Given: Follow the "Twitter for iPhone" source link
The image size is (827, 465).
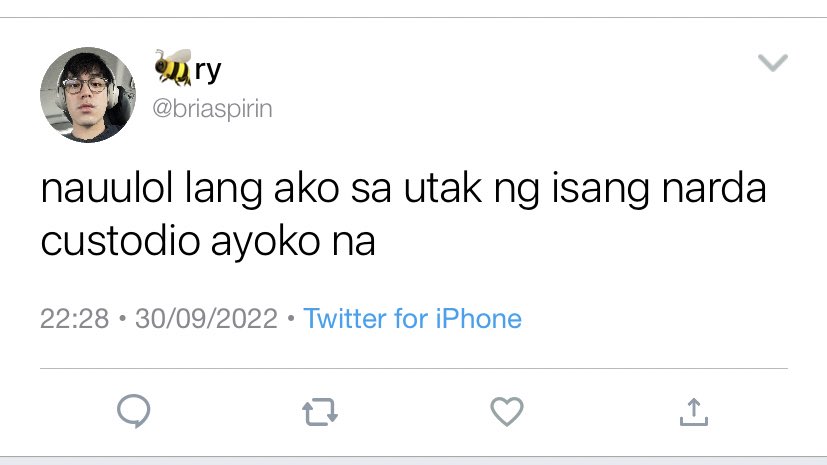Looking at the screenshot, I should (412, 318).
